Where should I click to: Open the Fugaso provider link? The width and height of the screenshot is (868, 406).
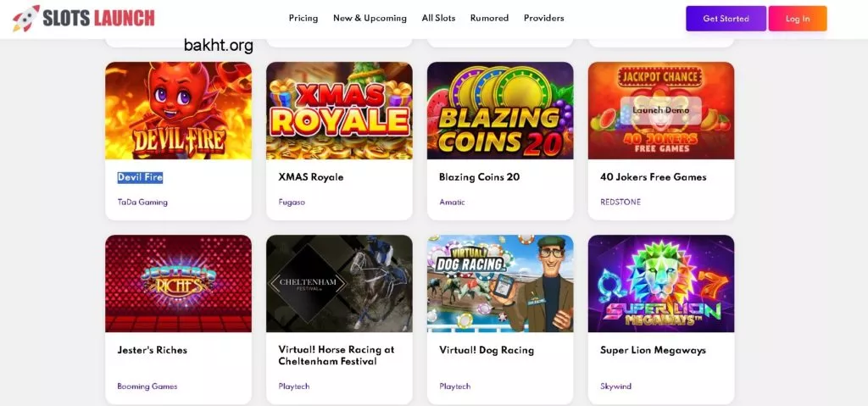tap(291, 203)
